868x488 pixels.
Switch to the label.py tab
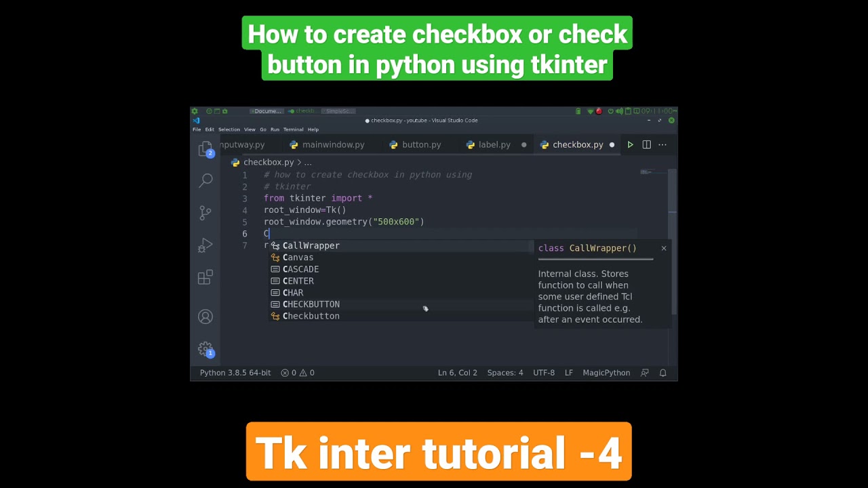pos(494,144)
